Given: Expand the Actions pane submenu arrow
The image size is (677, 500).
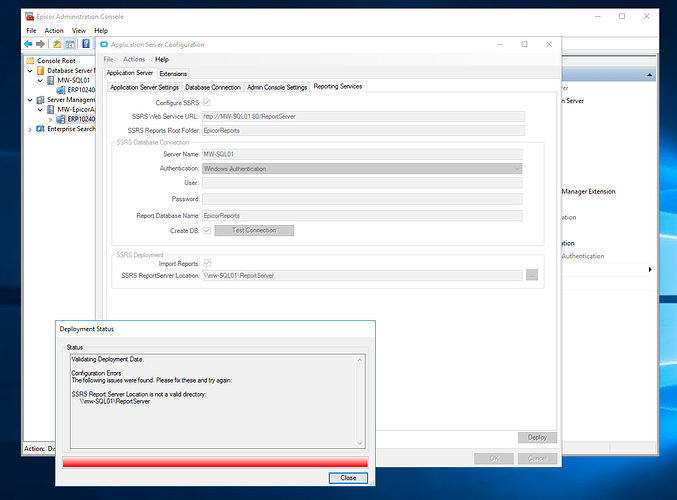Looking at the screenshot, I should 650,269.
